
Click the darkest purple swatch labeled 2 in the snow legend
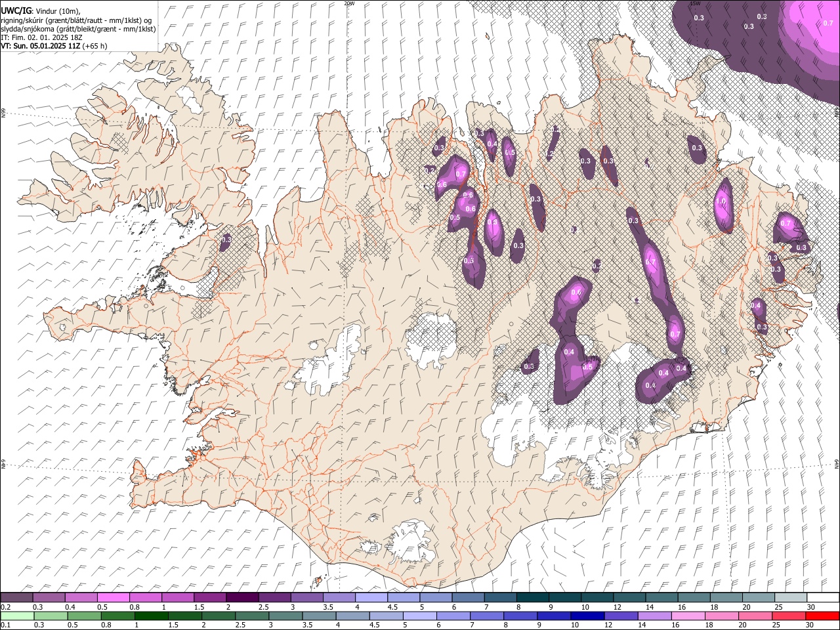click(242, 597)
